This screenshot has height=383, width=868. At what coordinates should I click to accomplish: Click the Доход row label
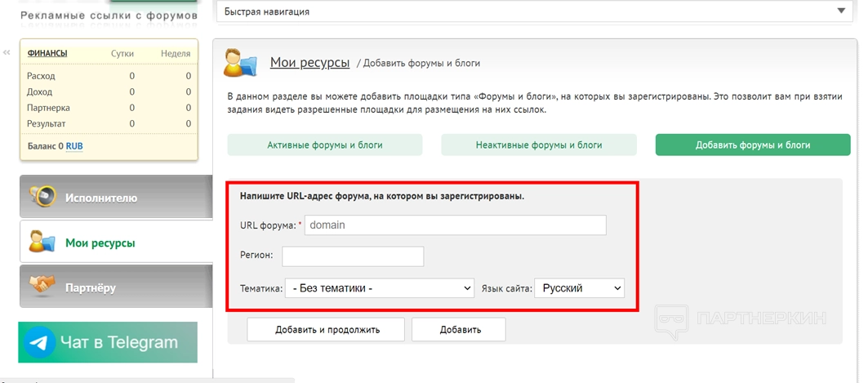point(40,92)
